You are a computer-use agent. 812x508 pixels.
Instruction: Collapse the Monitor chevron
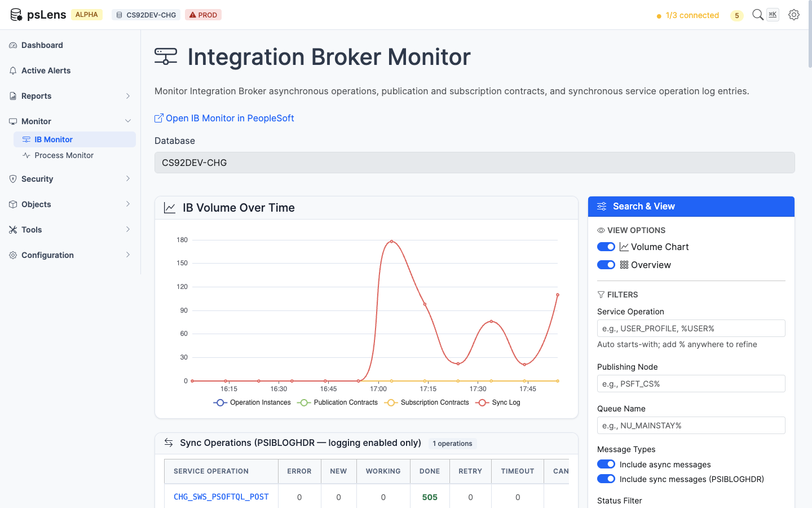pos(128,121)
